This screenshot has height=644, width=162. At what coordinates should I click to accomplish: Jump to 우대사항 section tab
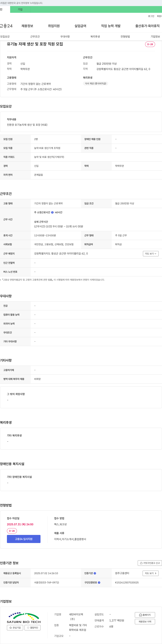(65, 37)
